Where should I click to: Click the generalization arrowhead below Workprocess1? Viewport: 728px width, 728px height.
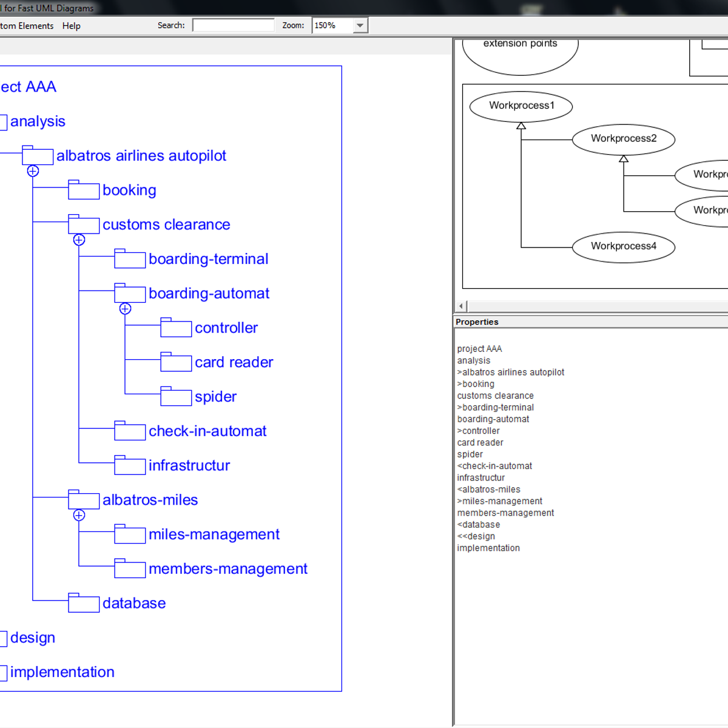(x=521, y=126)
